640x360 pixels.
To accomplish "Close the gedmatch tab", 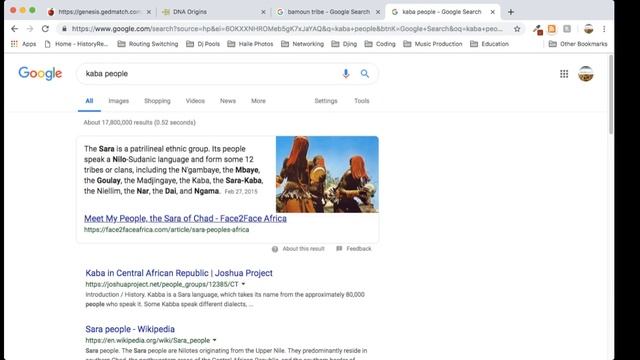I will pos(149,12).
